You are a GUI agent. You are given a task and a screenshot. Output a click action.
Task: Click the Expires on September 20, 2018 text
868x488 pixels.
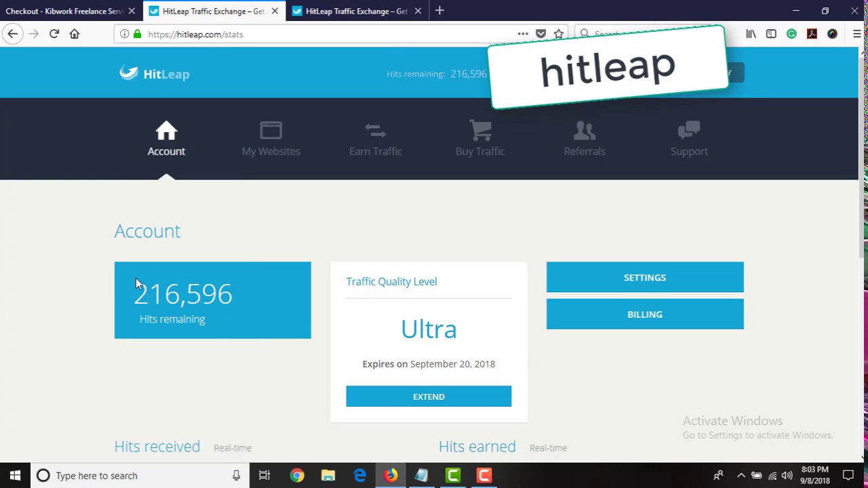[x=429, y=364]
